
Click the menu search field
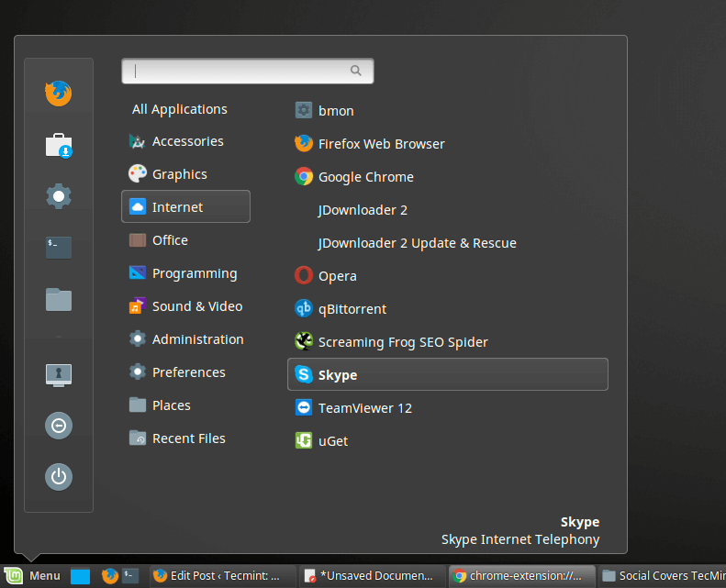pyautogui.click(x=247, y=71)
